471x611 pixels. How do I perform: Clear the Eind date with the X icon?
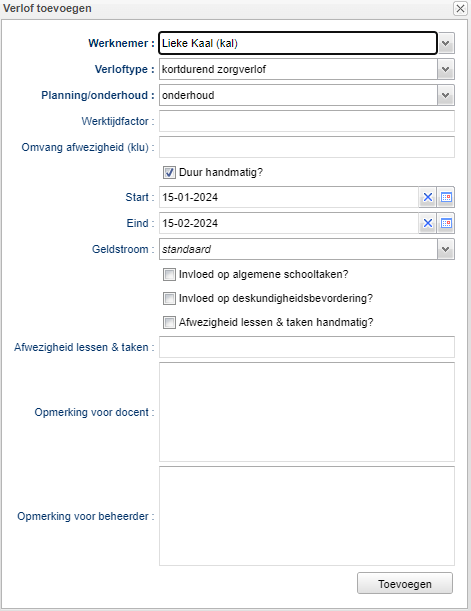(x=427, y=223)
